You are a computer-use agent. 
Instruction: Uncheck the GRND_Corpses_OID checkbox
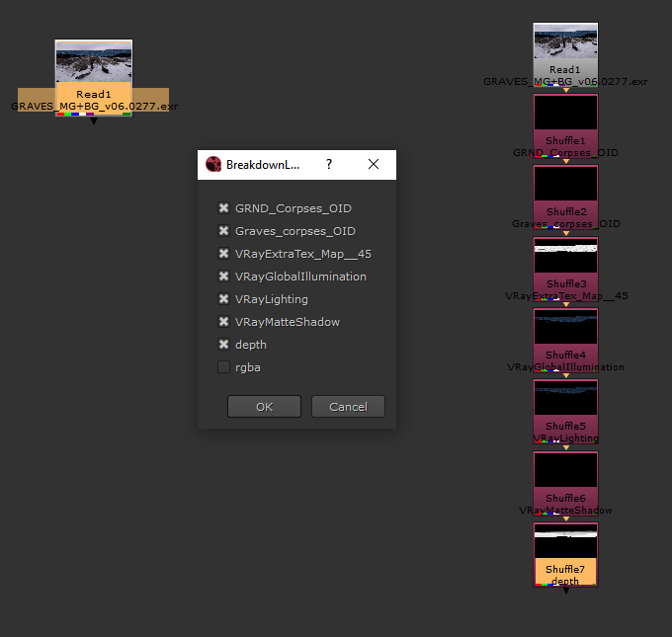click(224, 208)
